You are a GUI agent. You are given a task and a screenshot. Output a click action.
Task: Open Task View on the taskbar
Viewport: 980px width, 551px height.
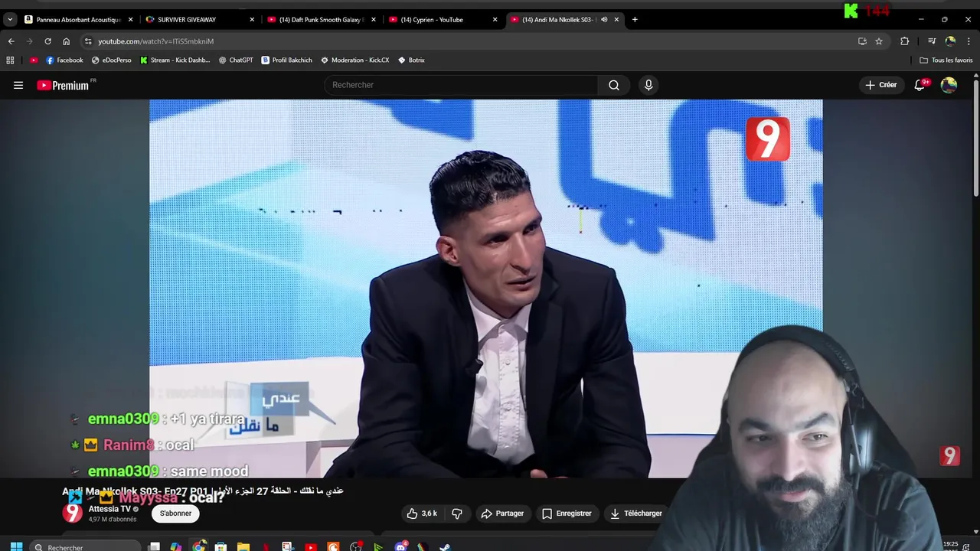coord(154,546)
